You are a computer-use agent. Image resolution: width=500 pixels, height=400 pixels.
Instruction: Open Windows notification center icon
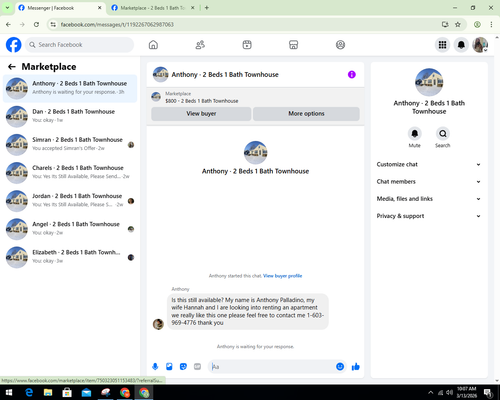pyautogui.click(x=488, y=392)
